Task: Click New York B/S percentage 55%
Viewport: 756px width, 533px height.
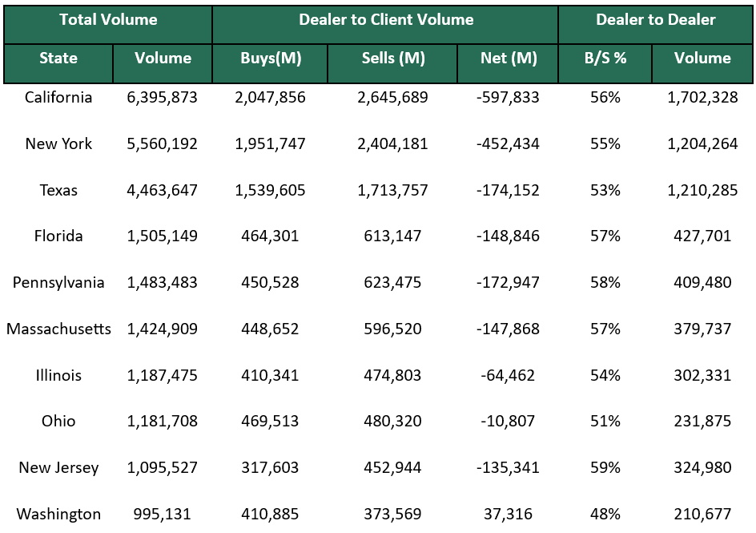Action: [605, 144]
